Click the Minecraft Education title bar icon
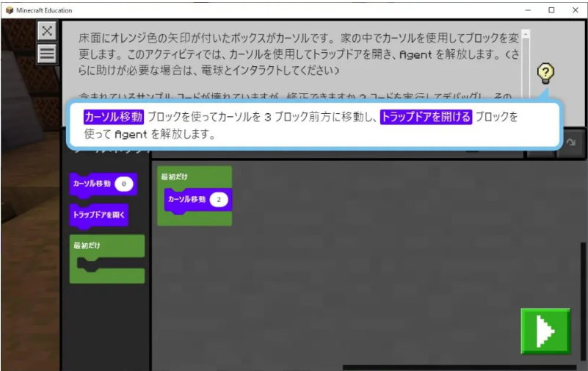This screenshot has width=588, height=371. [10, 10]
